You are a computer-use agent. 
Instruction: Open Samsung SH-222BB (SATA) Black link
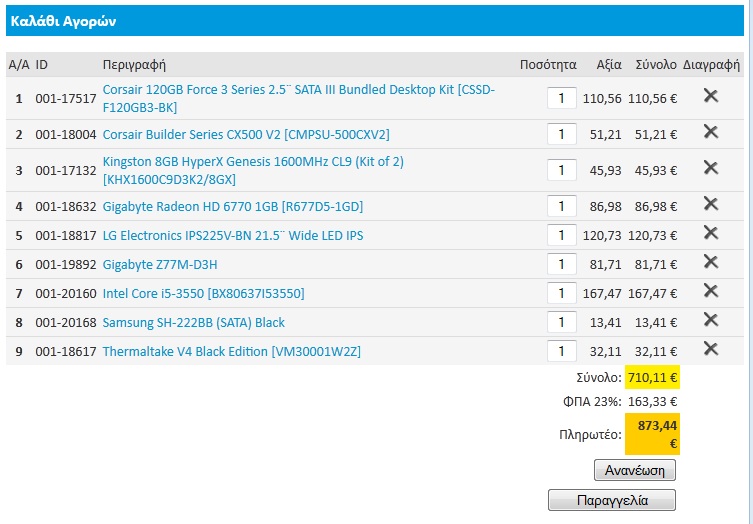194,322
